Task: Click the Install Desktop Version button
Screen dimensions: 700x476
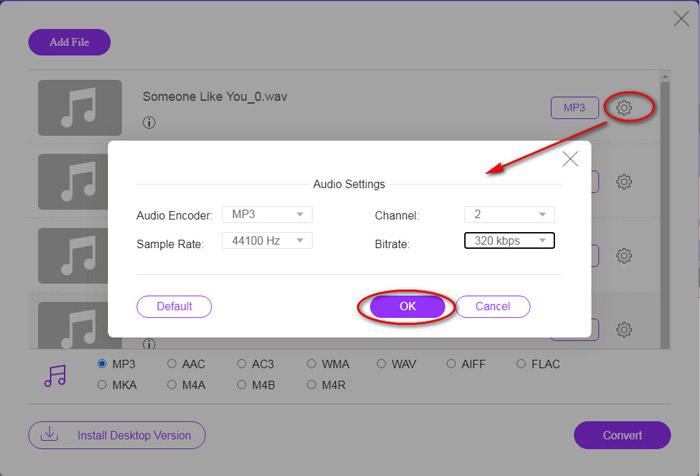Action: tap(117, 436)
